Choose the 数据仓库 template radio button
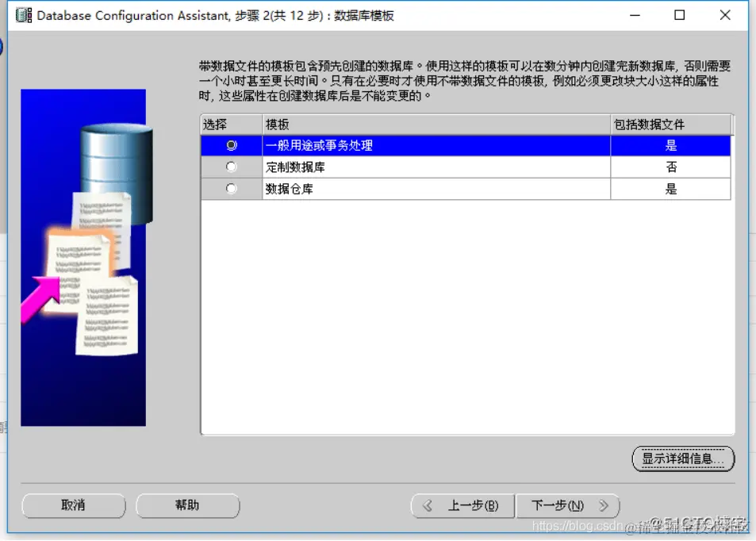The width and height of the screenshot is (756, 541). click(231, 188)
